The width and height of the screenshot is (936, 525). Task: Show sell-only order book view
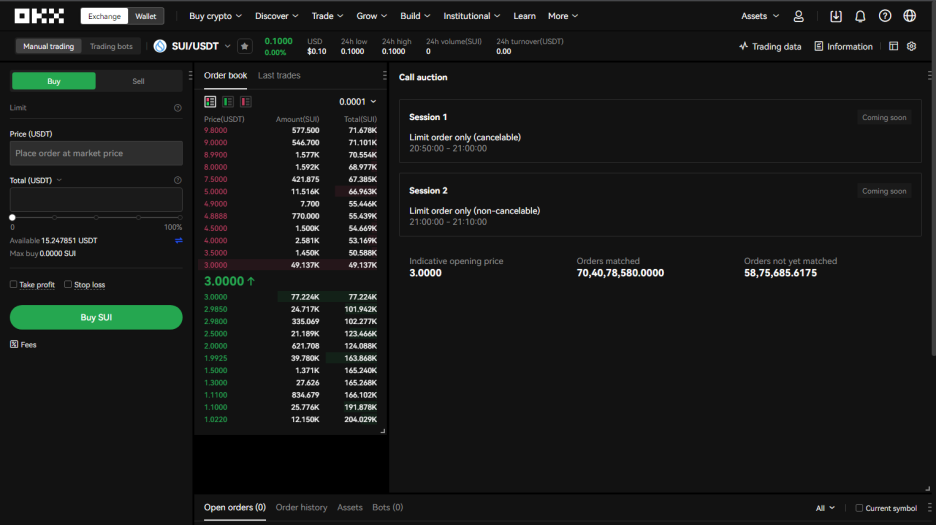(245, 102)
